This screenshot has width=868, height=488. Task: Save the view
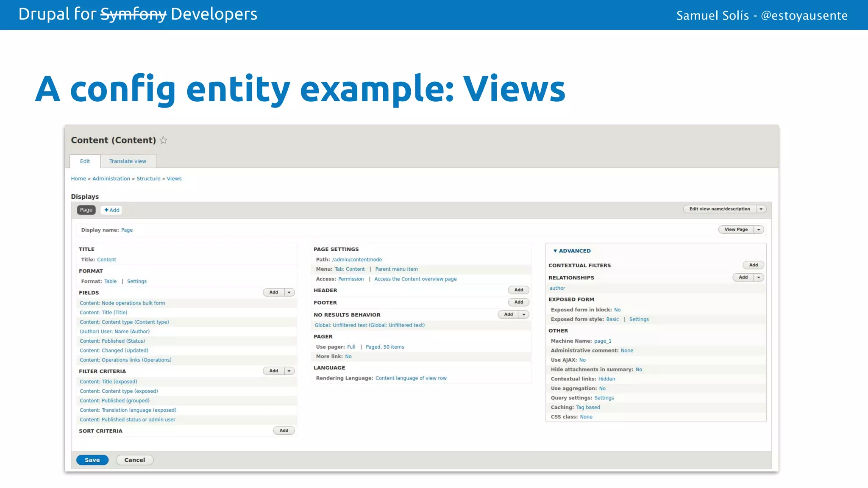coord(92,460)
